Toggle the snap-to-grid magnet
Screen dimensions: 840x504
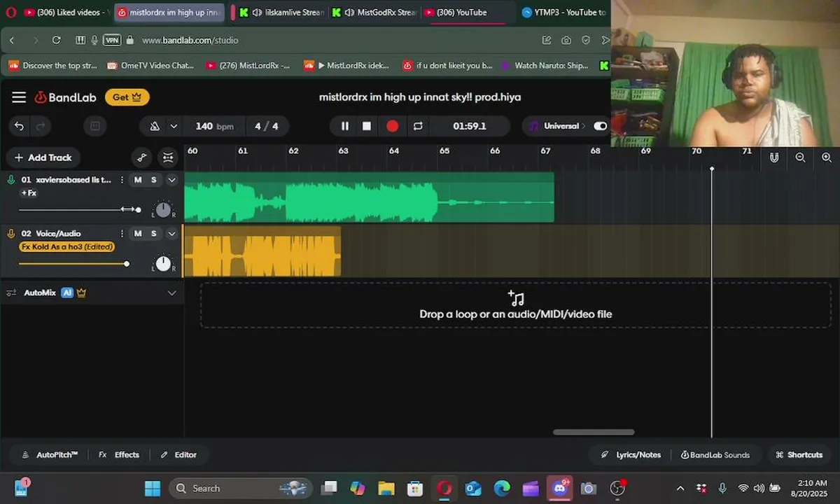coord(773,158)
